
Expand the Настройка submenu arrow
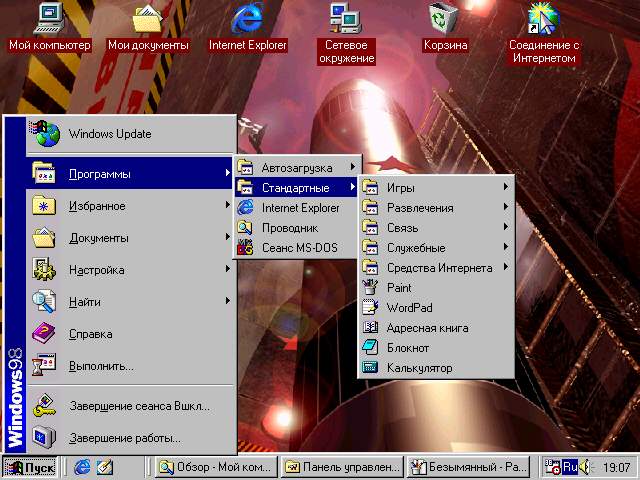pyautogui.click(x=228, y=269)
